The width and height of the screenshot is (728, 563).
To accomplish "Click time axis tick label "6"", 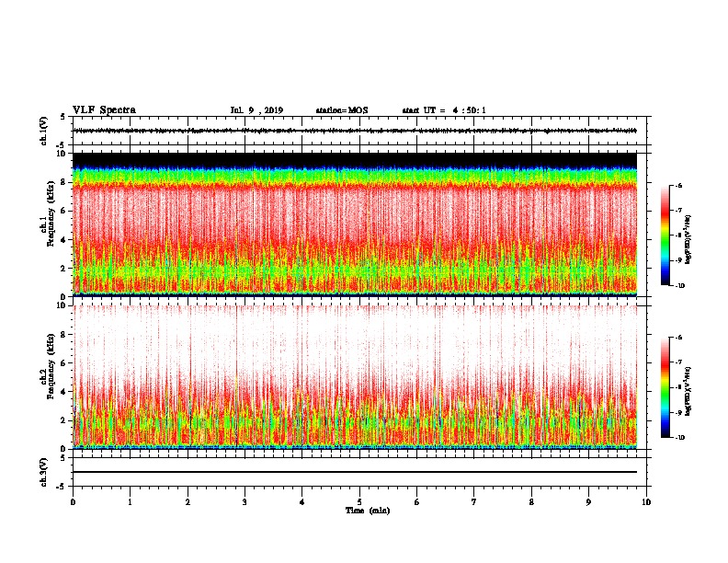I will [416, 502].
